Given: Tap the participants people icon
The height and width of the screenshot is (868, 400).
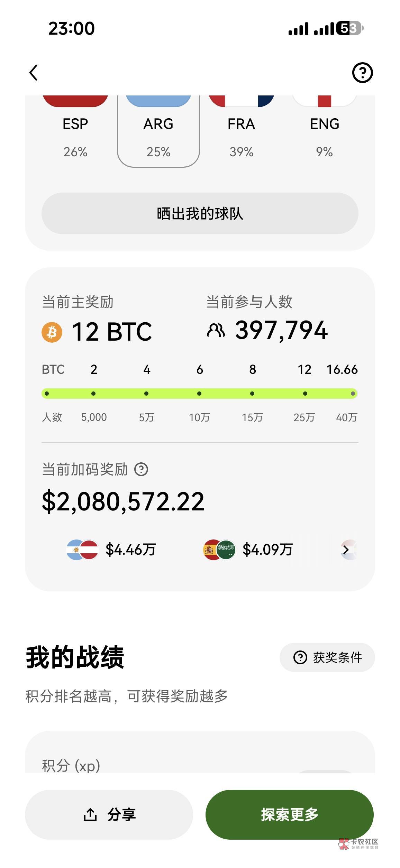Looking at the screenshot, I should click(216, 331).
